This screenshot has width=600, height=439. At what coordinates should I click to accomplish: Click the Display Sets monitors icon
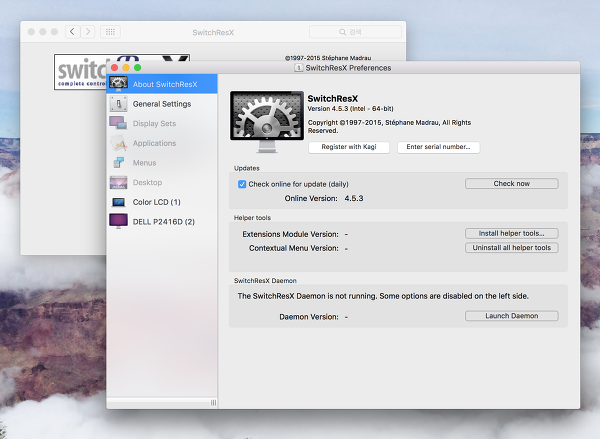coord(118,123)
